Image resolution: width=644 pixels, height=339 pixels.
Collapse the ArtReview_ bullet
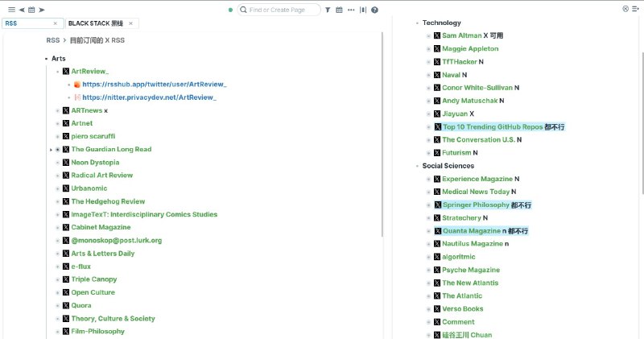point(57,72)
